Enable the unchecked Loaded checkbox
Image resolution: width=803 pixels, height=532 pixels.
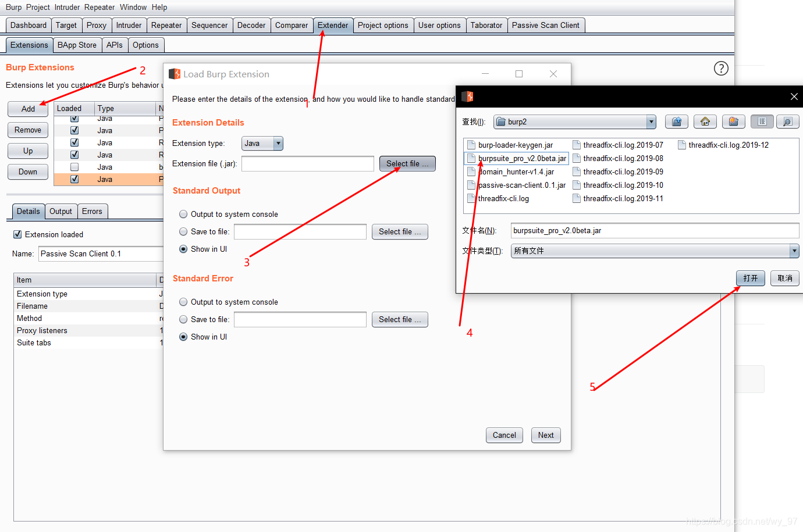(74, 167)
